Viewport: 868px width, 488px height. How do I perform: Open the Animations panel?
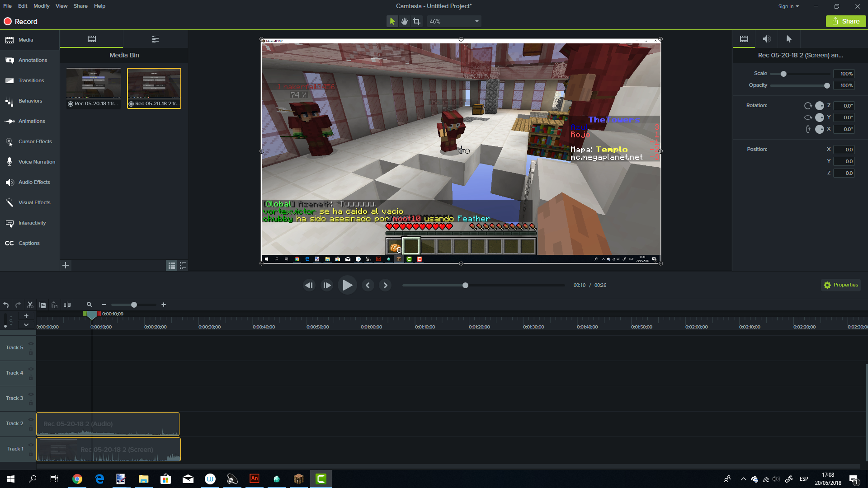29,121
